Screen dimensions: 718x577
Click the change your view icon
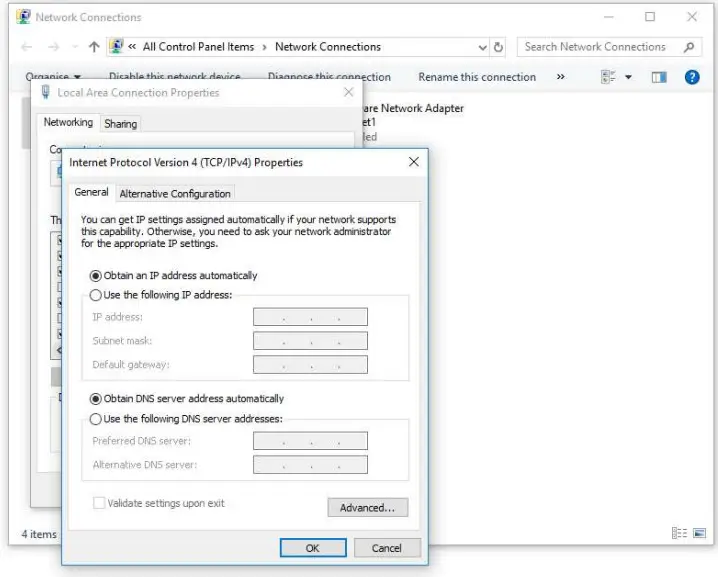point(608,77)
